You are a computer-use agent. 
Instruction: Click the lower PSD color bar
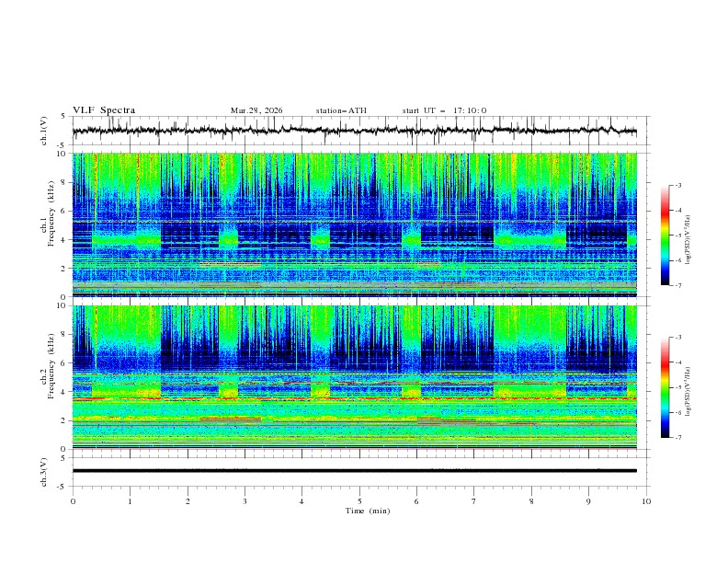pyautogui.click(x=665, y=387)
